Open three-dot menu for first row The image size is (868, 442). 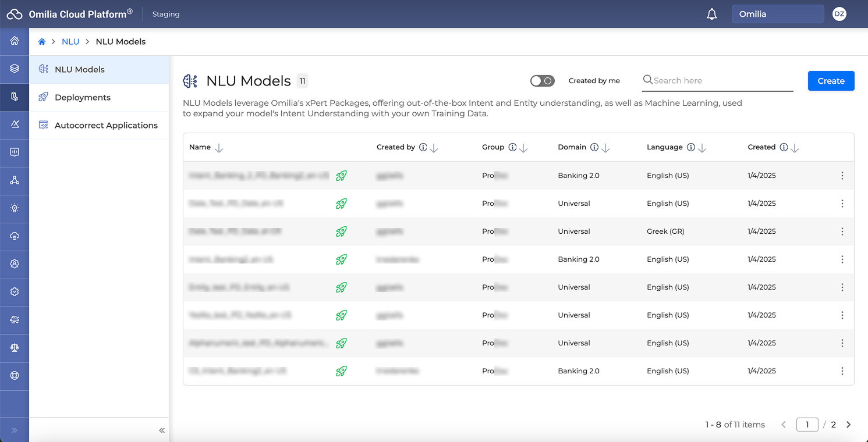point(842,176)
